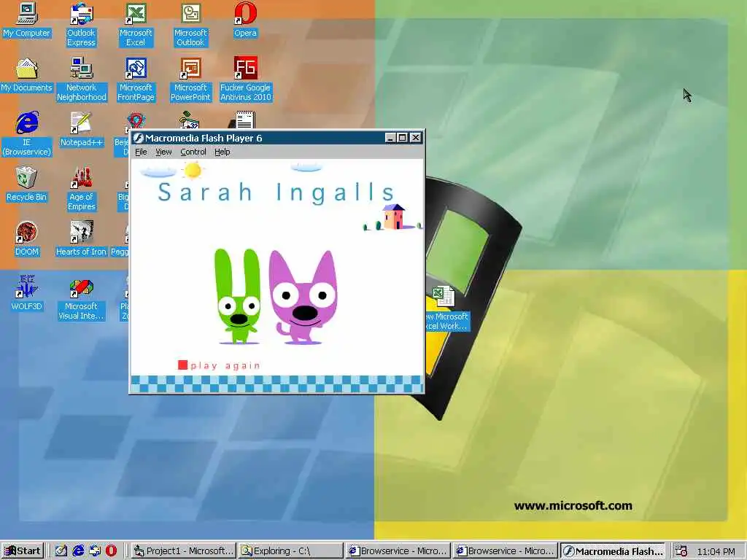This screenshot has width=747, height=560.
Task: Open the My Computer desktop icon
Action: tap(27, 20)
